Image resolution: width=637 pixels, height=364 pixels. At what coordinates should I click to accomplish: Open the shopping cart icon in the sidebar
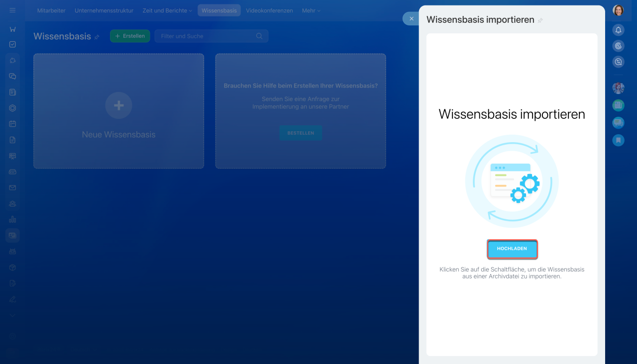click(x=12, y=29)
